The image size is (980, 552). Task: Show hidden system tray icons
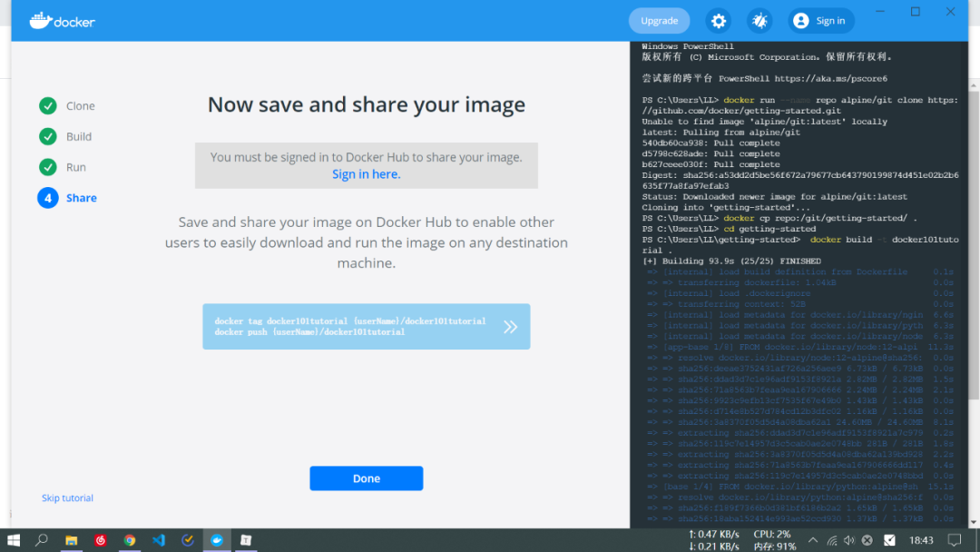click(x=812, y=540)
